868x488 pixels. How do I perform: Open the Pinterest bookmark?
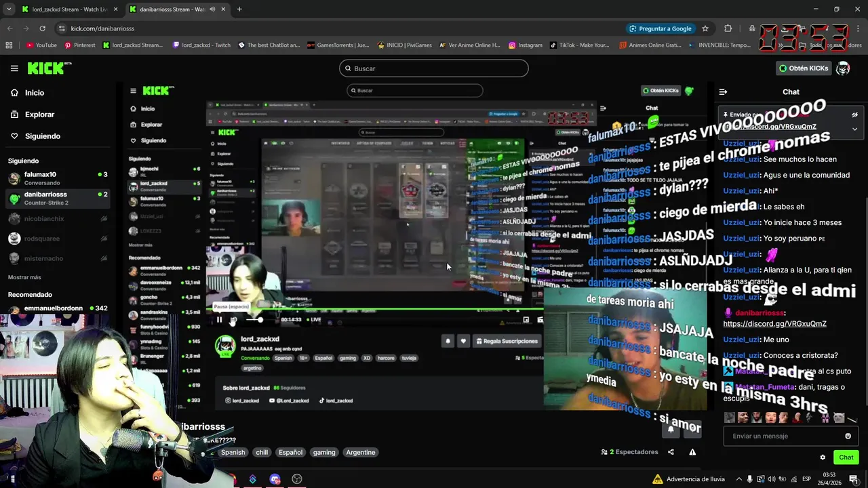click(x=80, y=45)
